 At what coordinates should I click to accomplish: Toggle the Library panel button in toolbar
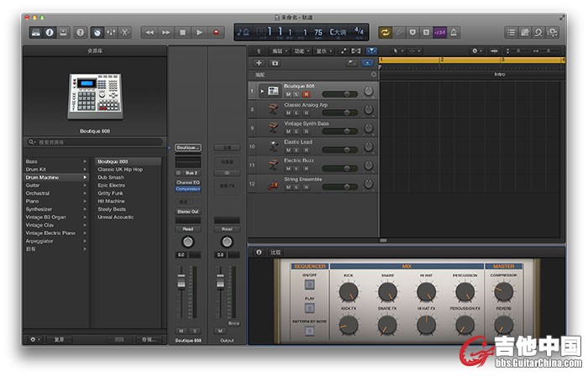click(x=36, y=33)
